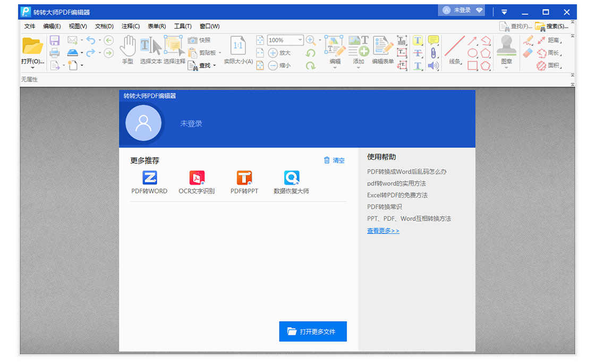
Task: Click the blue redo arrow
Action: click(91, 53)
